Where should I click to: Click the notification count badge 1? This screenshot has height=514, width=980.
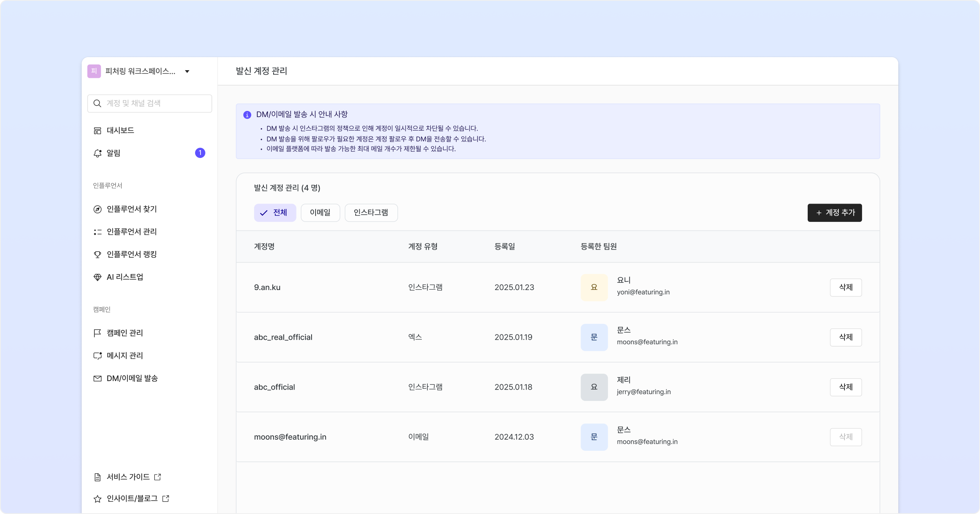[x=200, y=153]
